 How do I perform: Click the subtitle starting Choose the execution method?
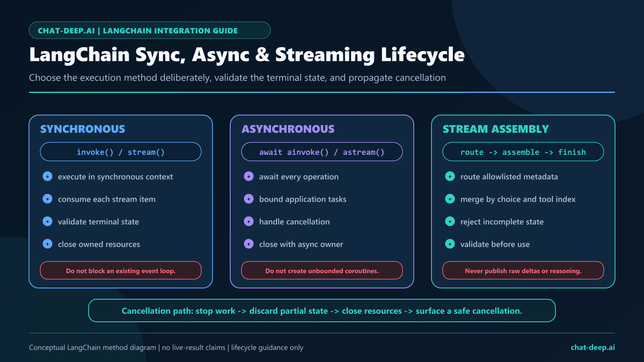(237, 78)
